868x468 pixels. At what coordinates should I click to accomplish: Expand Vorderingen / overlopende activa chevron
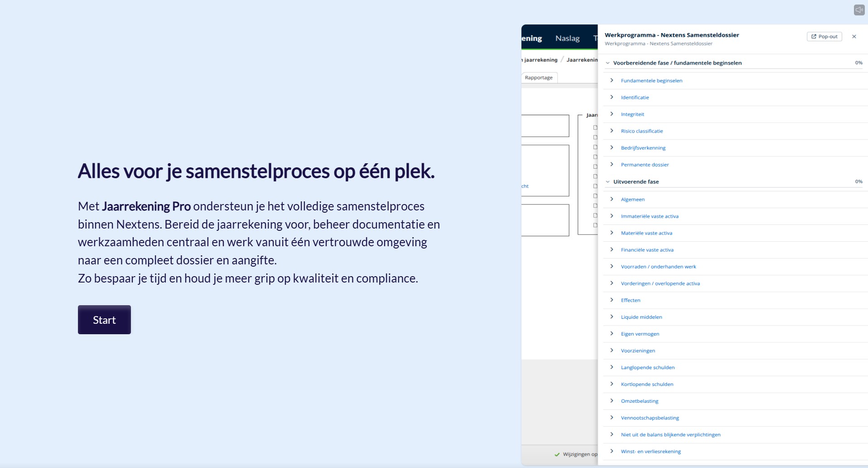click(612, 283)
